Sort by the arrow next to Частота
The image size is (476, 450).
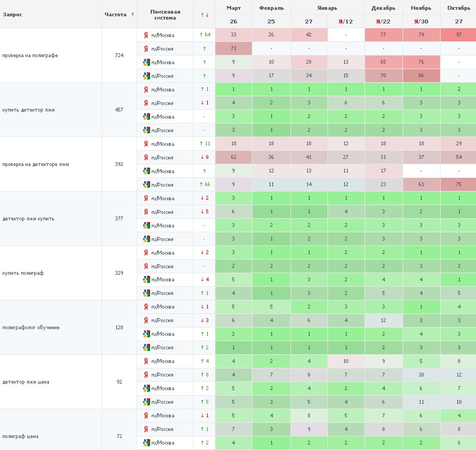[x=133, y=14]
